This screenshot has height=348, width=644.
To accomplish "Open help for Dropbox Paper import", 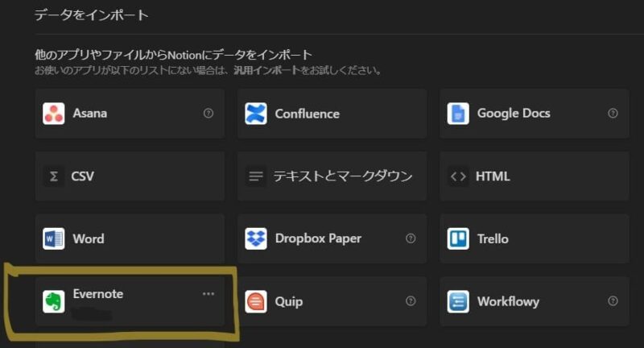I will pyautogui.click(x=411, y=238).
